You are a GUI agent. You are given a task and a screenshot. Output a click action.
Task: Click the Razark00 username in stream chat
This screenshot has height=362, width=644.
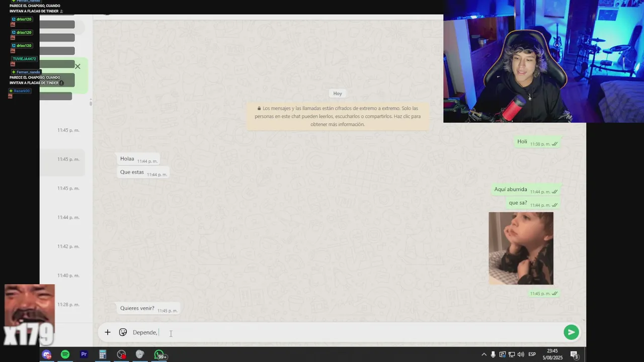[x=22, y=91]
